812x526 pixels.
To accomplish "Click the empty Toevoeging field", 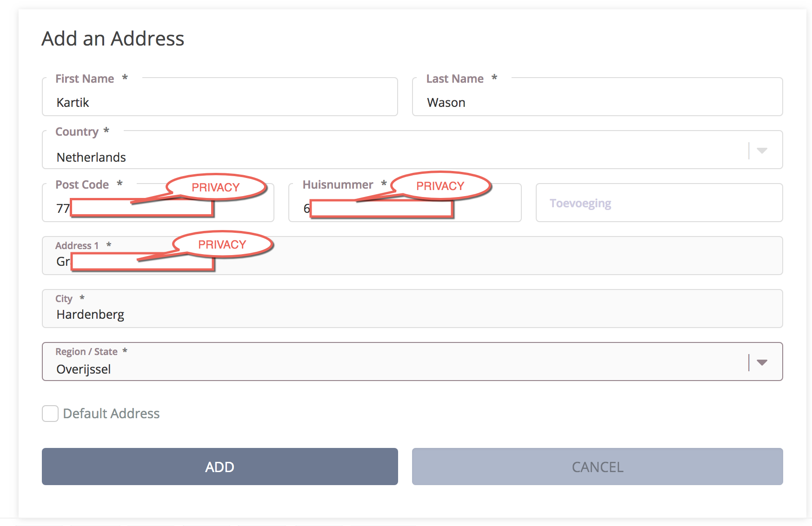I will click(x=659, y=204).
